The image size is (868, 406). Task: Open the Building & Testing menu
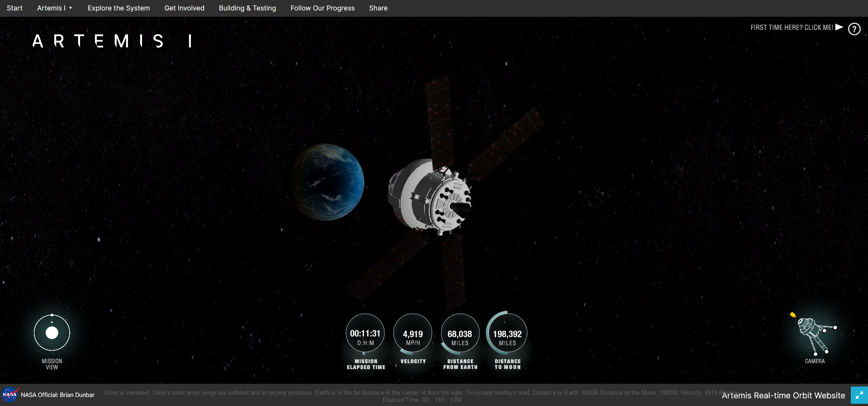(x=247, y=8)
